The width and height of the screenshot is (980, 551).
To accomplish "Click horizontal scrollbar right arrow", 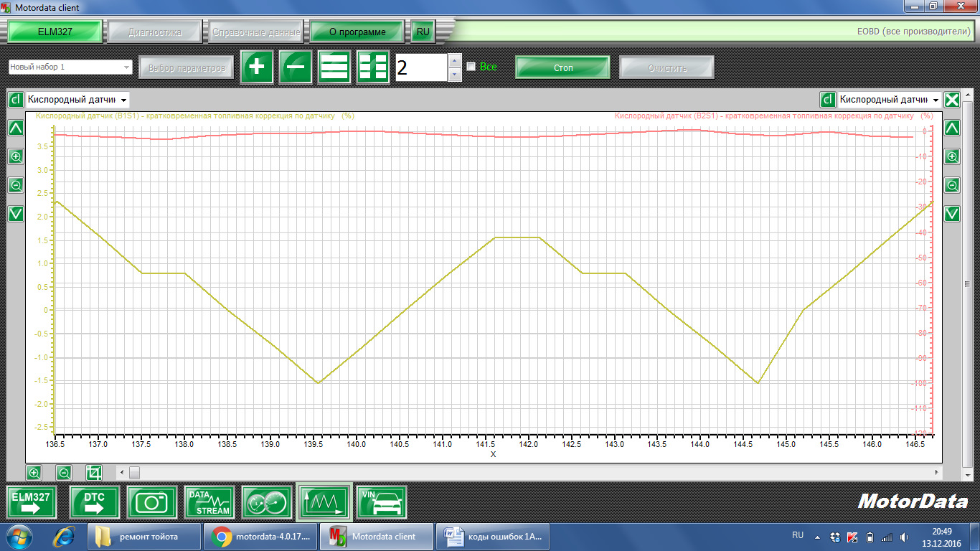I will point(936,473).
